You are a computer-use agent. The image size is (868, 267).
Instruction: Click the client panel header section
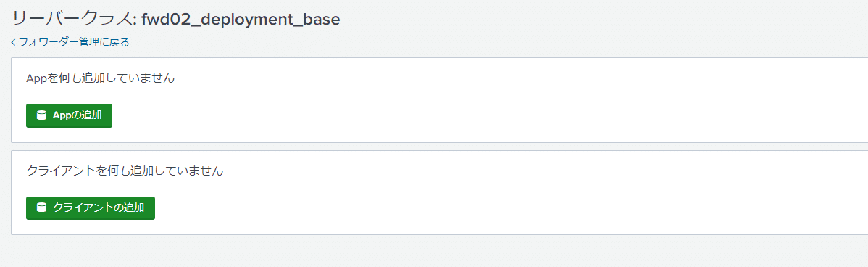(x=440, y=170)
